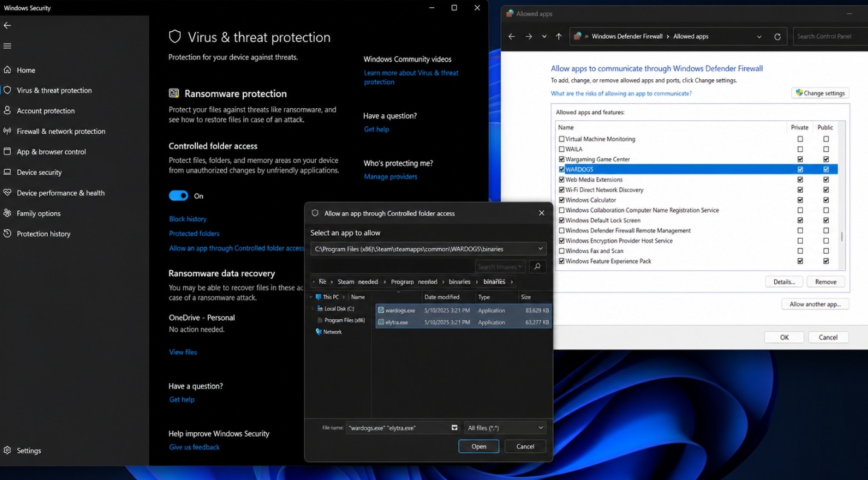
Task: Select Virus & threat protection sidebar item
Action: click(54, 91)
